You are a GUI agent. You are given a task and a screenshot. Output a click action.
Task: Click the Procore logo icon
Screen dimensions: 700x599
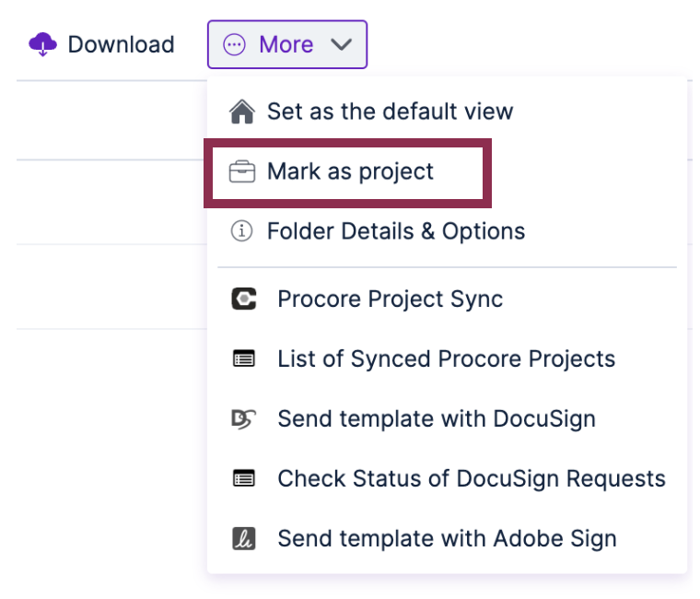pyautogui.click(x=244, y=299)
